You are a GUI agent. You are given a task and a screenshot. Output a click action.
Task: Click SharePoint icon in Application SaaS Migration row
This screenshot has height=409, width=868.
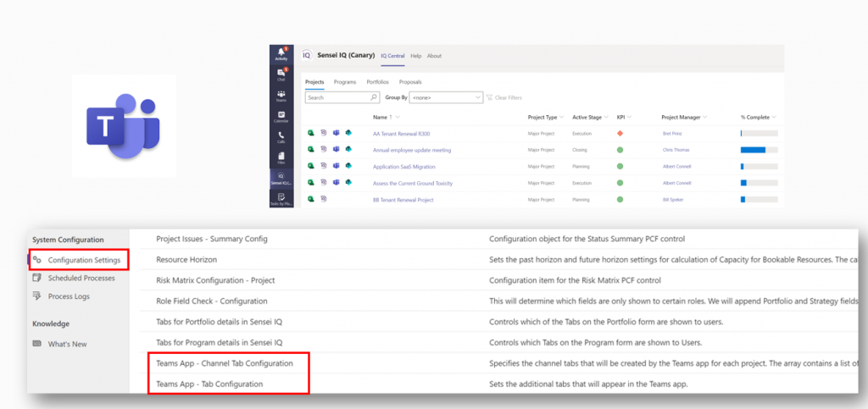click(348, 166)
